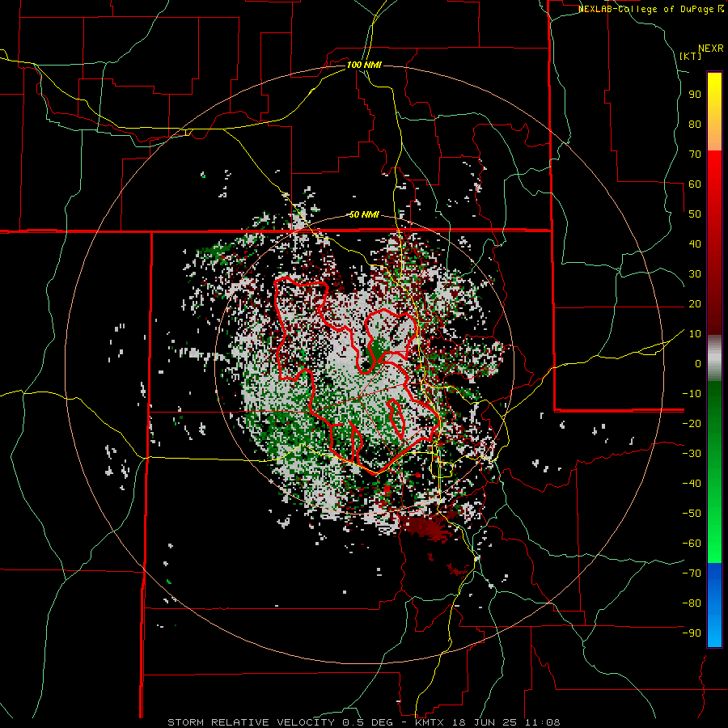
Task: Pick the bright red segment of color bar
Action: click(x=714, y=243)
